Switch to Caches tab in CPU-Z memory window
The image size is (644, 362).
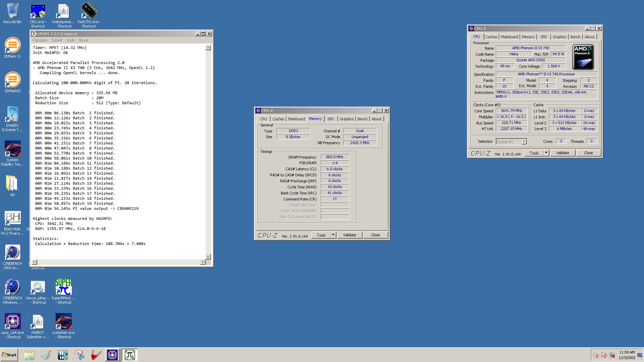click(278, 119)
